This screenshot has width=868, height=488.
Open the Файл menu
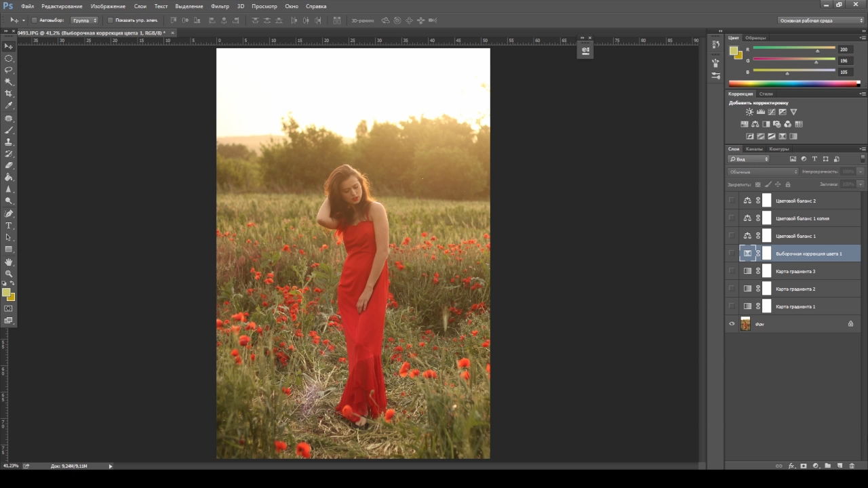click(x=27, y=6)
